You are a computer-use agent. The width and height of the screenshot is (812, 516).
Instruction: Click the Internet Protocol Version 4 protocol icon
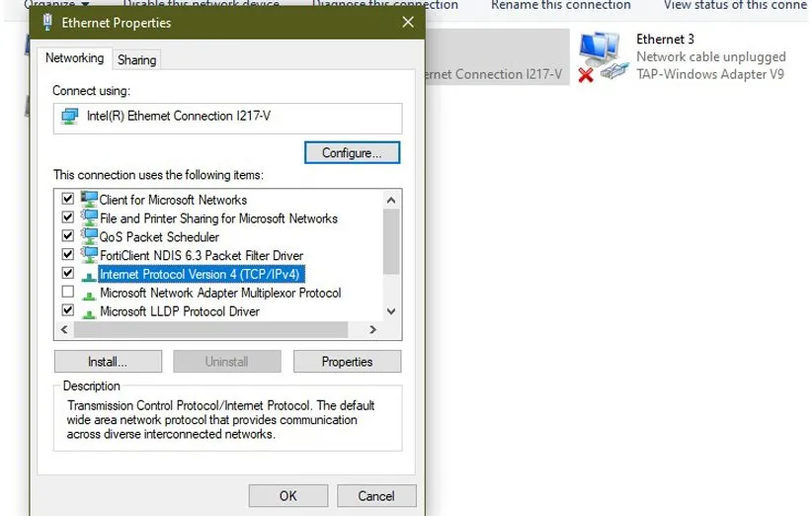tap(89, 276)
